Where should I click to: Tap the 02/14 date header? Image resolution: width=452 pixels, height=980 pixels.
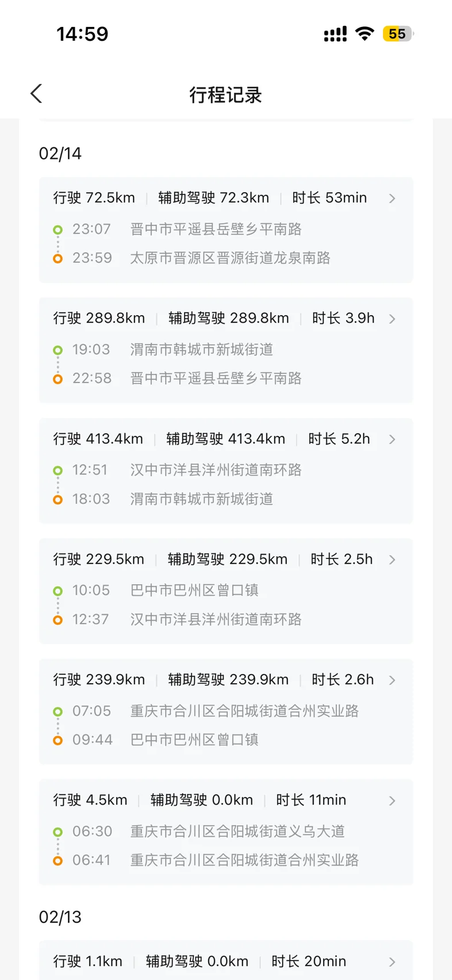point(60,154)
